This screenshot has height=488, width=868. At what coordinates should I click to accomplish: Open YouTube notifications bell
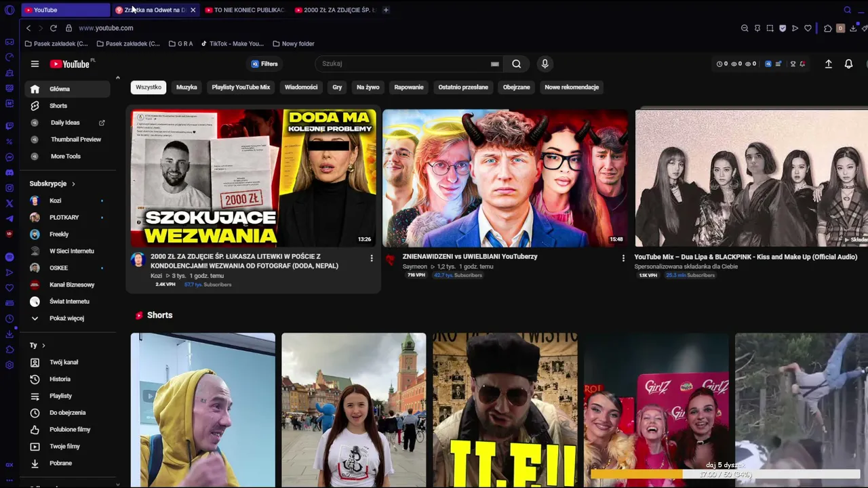[848, 64]
